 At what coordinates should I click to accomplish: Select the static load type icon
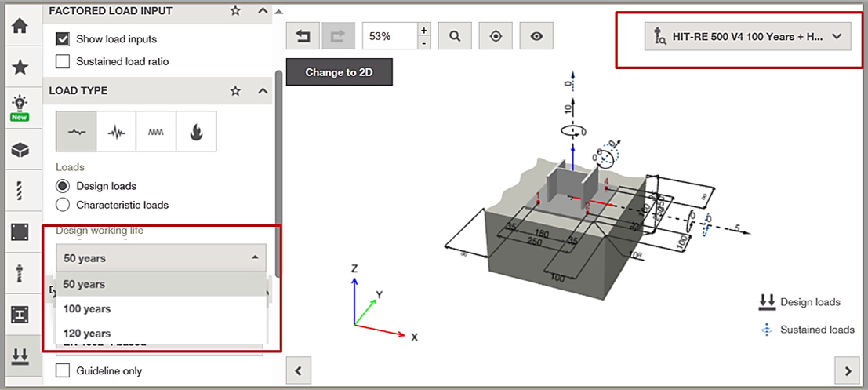[76, 131]
